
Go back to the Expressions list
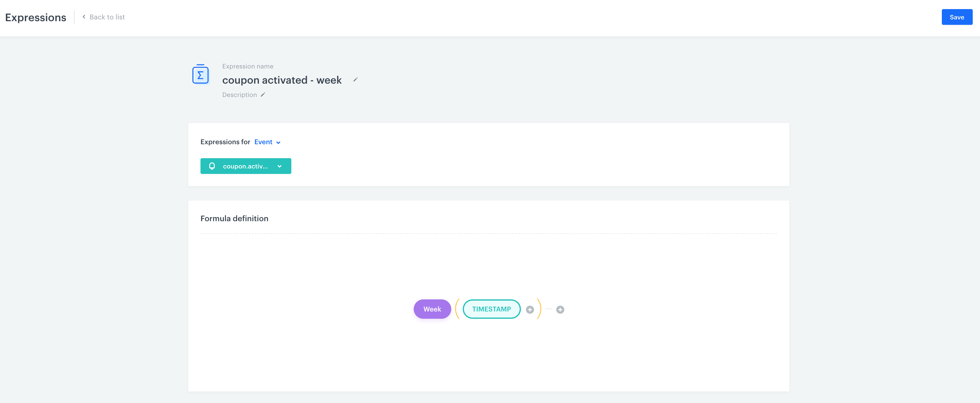pyautogui.click(x=107, y=17)
